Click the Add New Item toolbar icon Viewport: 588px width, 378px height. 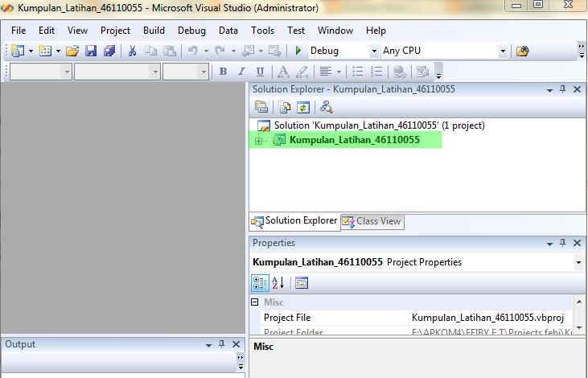point(45,51)
